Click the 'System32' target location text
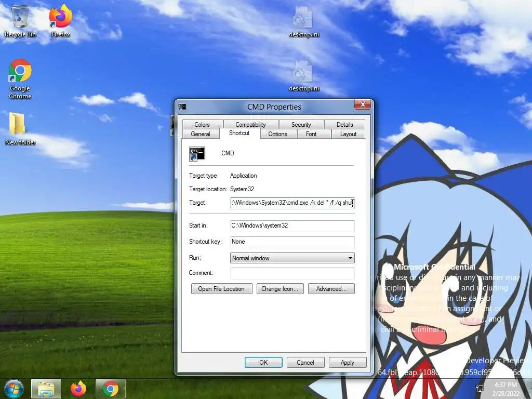532x399 pixels. (x=242, y=189)
